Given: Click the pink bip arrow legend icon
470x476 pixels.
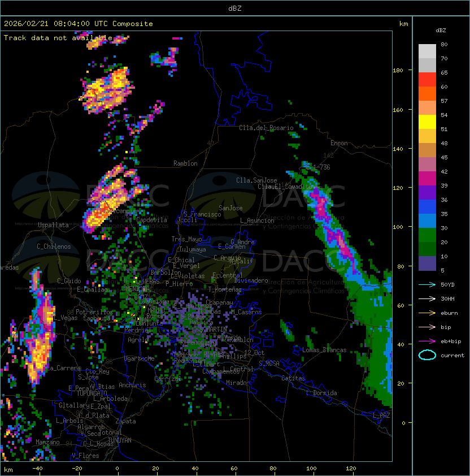Looking at the screenshot, I should pos(427,327).
